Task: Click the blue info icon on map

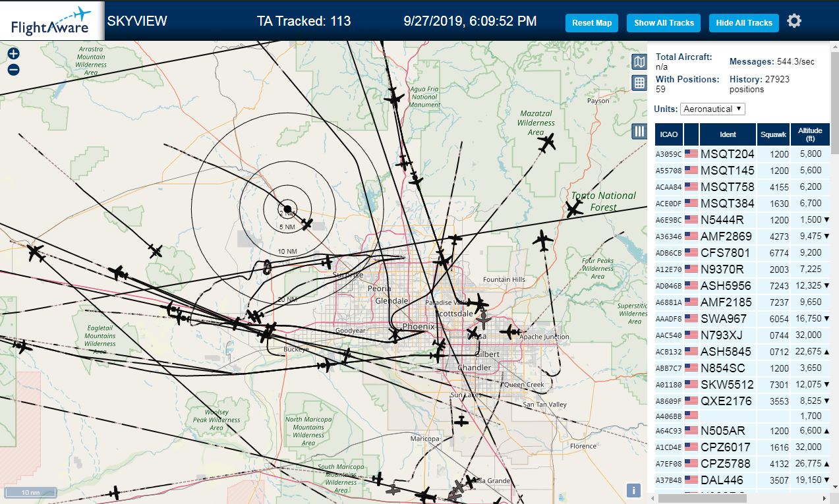Action: [x=633, y=490]
